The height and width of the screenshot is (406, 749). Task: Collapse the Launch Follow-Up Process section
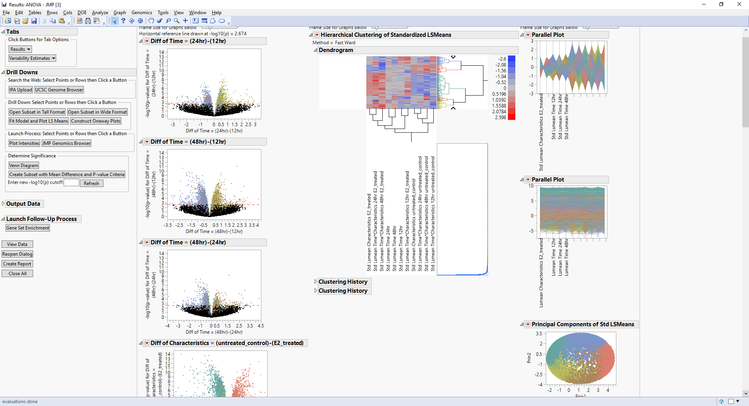click(x=3, y=219)
